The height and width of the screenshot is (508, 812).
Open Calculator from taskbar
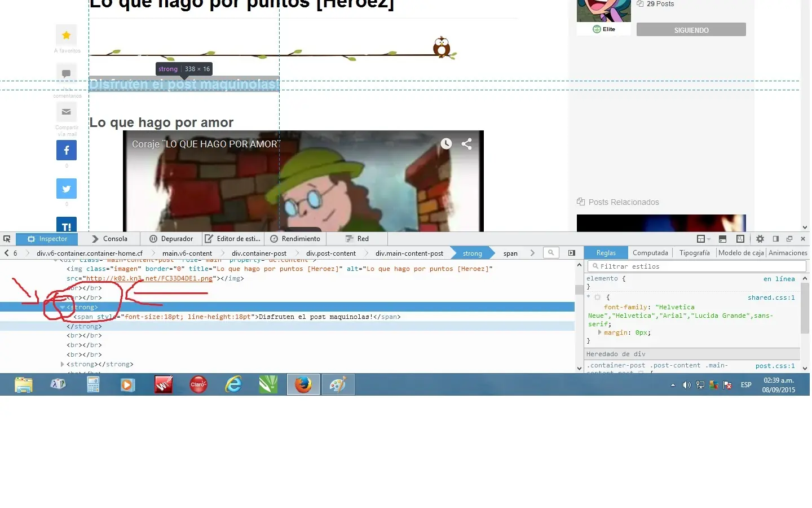(x=94, y=385)
